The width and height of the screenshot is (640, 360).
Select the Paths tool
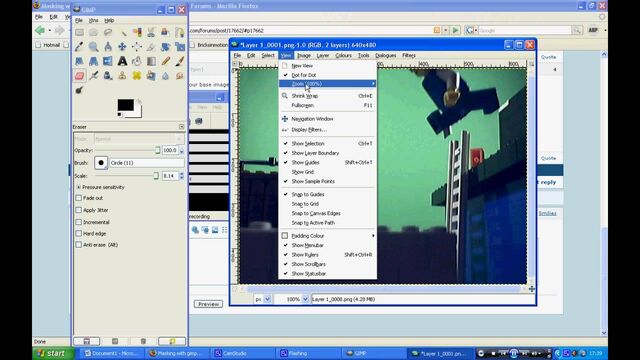(180, 32)
